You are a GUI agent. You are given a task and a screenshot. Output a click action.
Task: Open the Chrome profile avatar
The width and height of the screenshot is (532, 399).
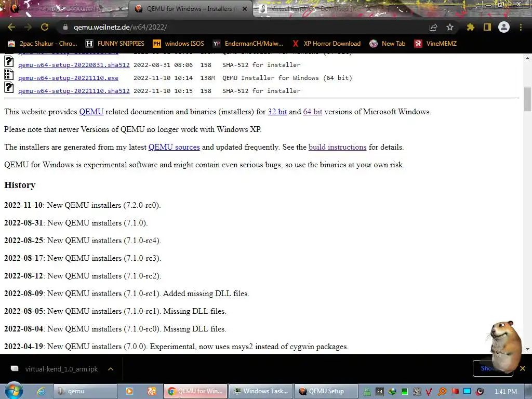pos(504,27)
